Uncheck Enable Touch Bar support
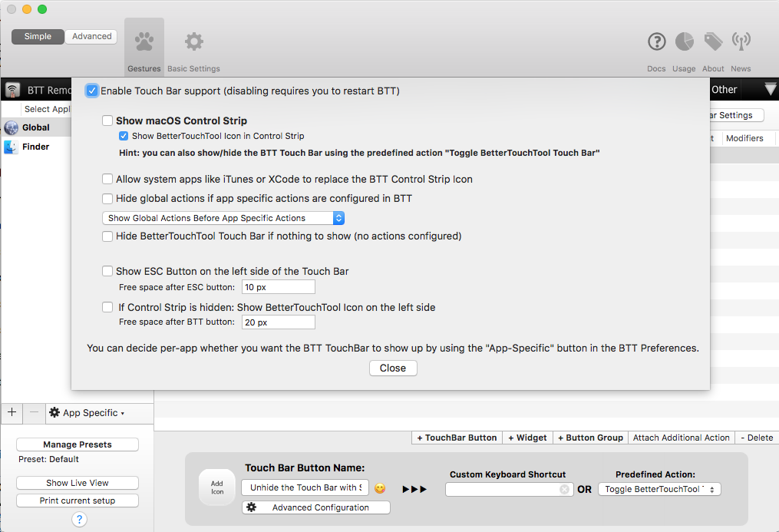779x532 pixels. pos(92,91)
